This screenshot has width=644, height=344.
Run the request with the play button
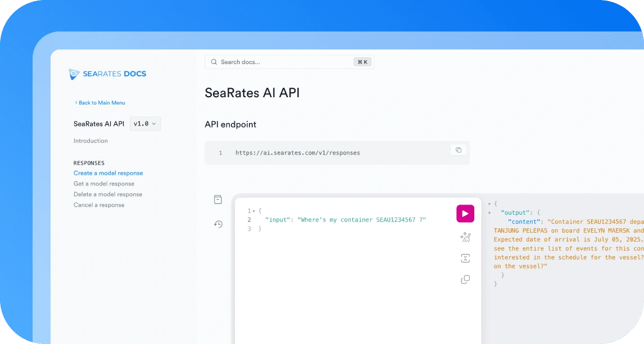pos(465,214)
